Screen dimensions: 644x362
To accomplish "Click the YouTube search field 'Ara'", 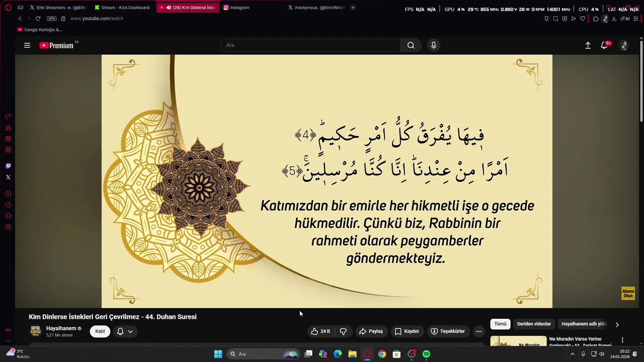I will [310, 45].
